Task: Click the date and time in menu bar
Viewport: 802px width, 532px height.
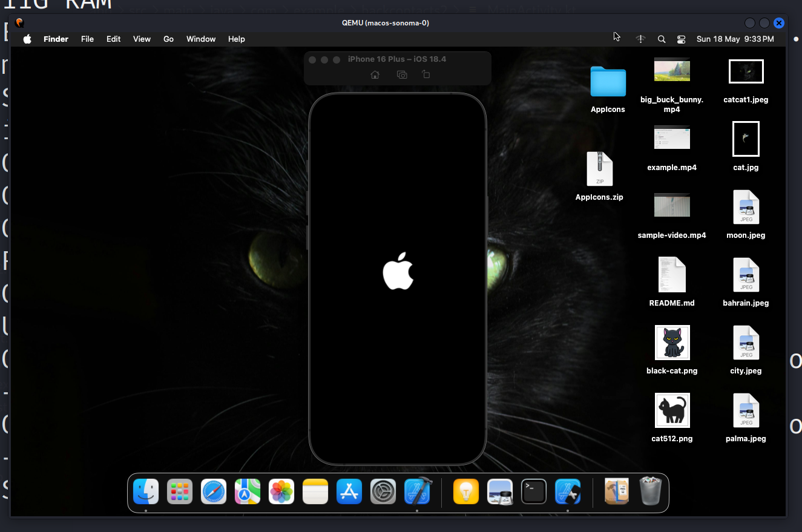Action: click(x=735, y=39)
